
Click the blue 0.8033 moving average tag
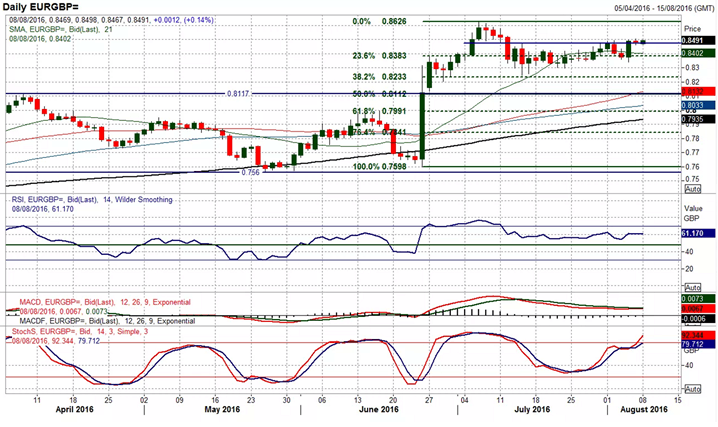692,104
